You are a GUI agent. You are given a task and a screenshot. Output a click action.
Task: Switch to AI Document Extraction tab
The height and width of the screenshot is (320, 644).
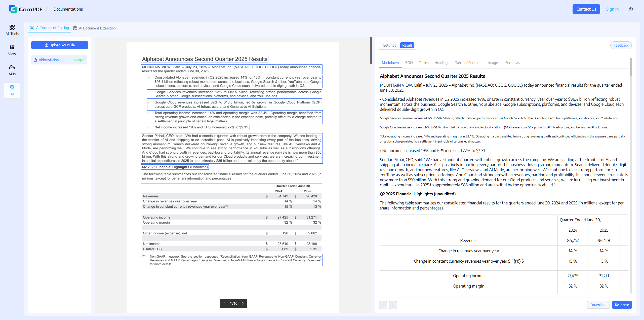94,28
